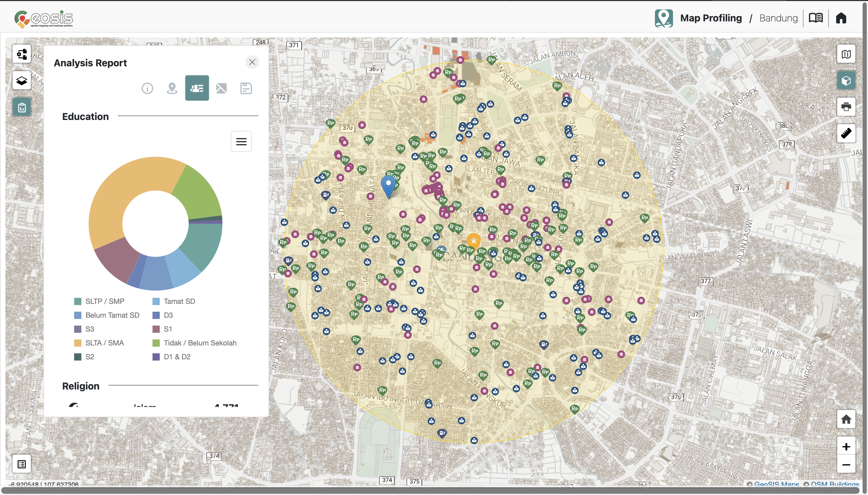Open the document summary tab

pyautogui.click(x=246, y=88)
